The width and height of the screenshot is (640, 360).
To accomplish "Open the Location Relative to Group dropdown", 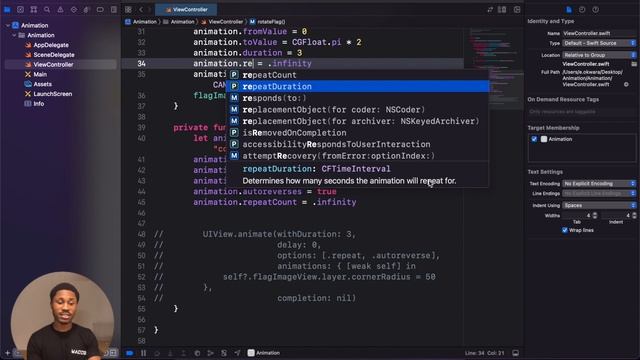I will [x=599, y=55].
